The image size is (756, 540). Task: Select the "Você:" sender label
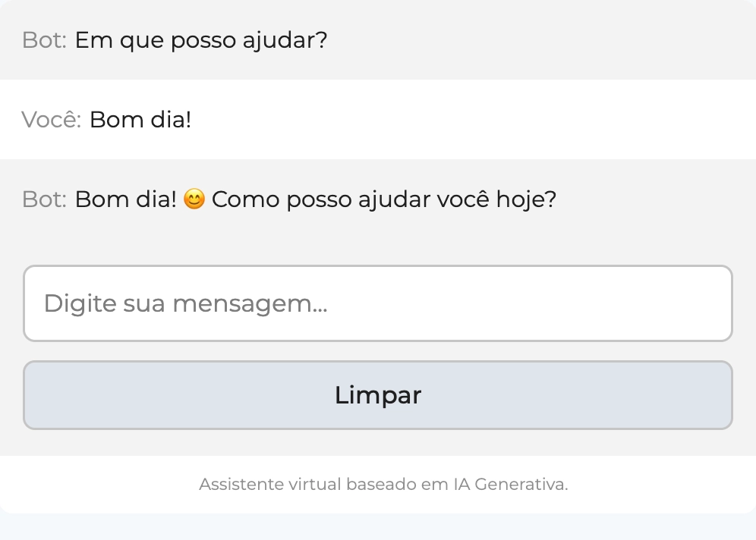pos(52,120)
